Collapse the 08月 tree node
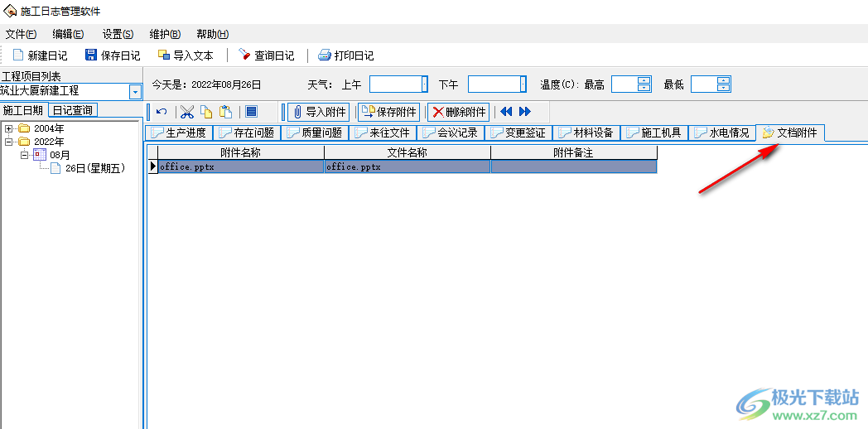Screen dimensions: 868x429 (x=24, y=155)
